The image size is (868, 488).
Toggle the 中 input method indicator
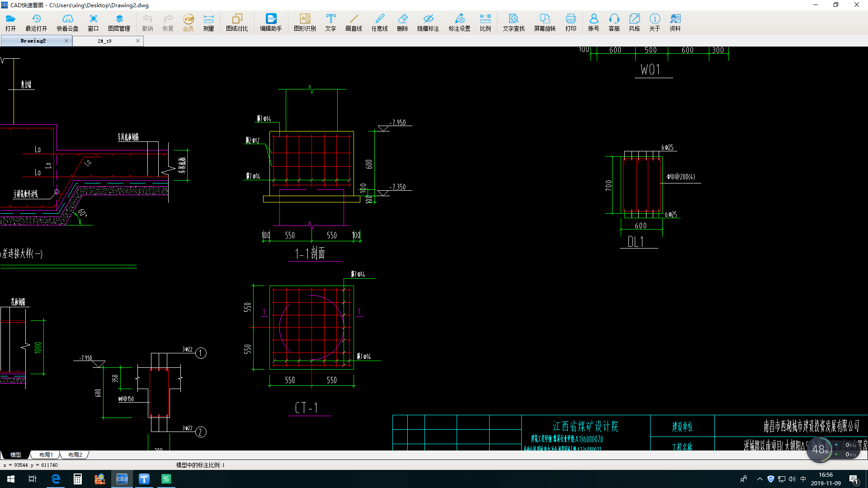tap(803, 479)
